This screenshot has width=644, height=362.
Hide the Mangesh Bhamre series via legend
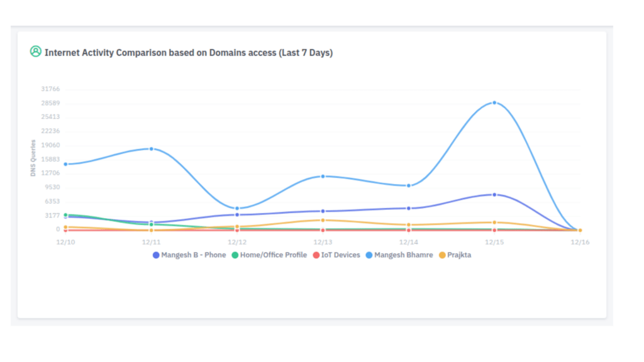(x=403, y=255)
